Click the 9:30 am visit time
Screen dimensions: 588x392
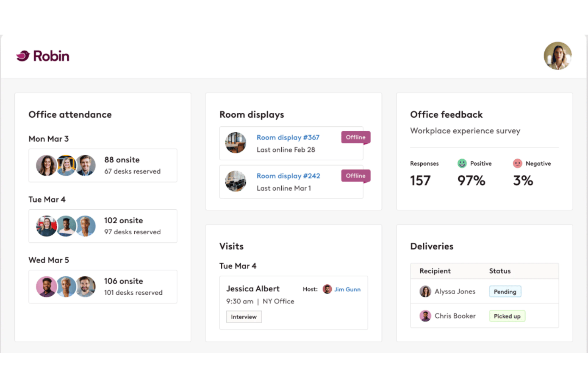point(240,301)
